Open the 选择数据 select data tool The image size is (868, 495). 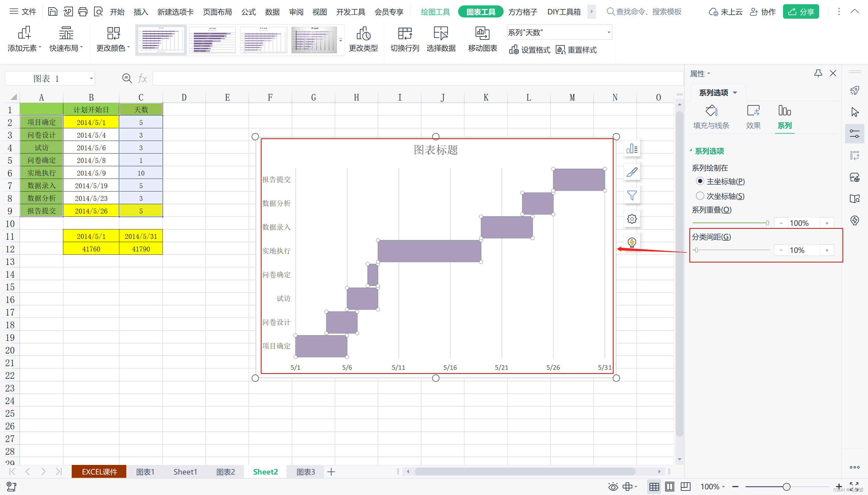point(441,34)
